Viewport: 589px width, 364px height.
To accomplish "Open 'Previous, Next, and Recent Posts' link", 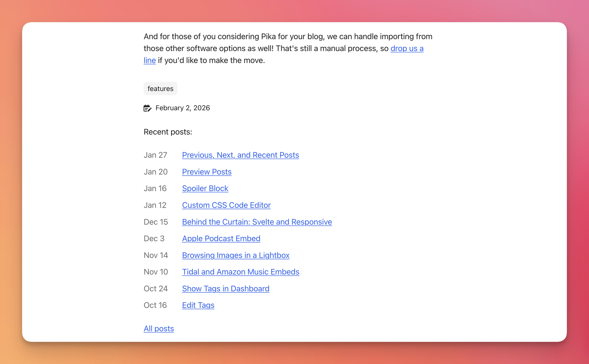I will (240, 155).
